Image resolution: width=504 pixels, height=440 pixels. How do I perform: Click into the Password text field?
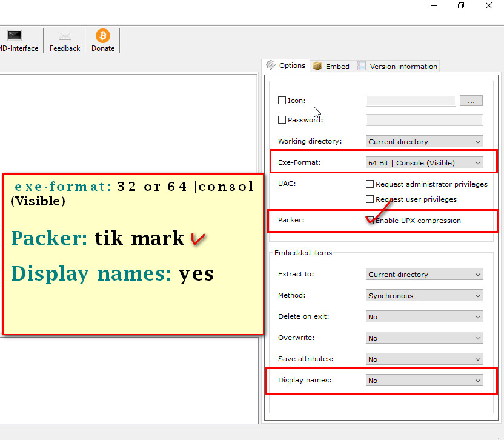pos(424,120)
